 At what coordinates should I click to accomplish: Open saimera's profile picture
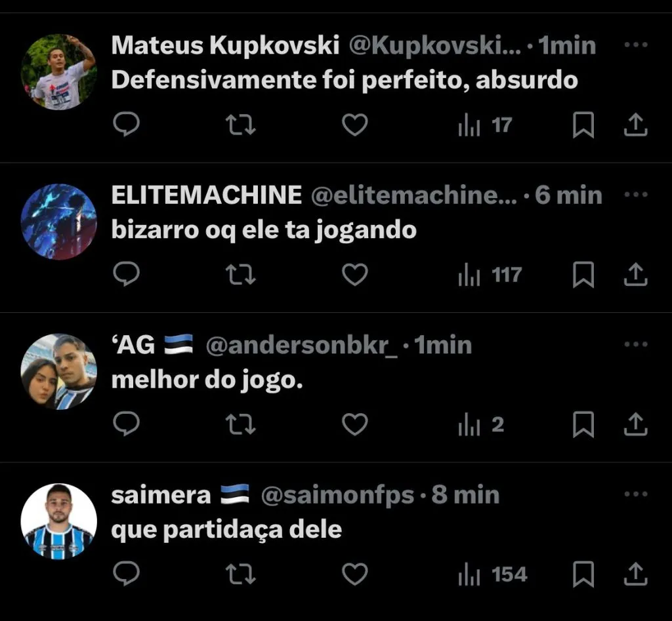pos(58,521)
